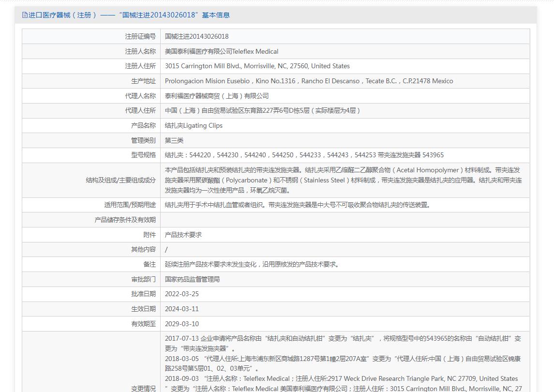Click the 2017-07-13 change record entry
Image resolution: width=554 pixels, height=392 pixels.
[x=343, y=339]
